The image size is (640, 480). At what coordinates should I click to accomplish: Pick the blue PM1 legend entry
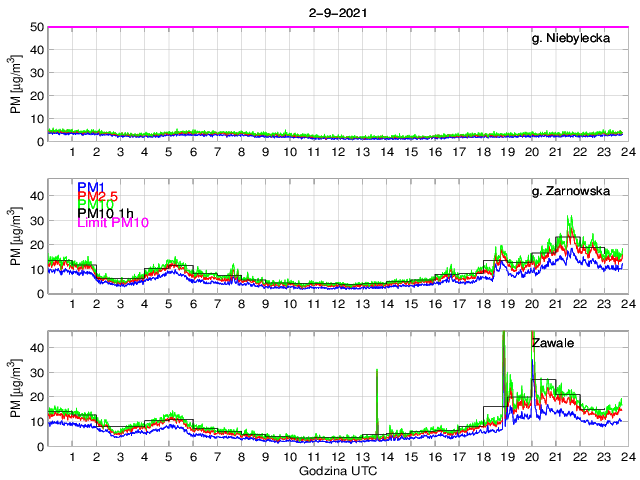(x=89, y=186)
